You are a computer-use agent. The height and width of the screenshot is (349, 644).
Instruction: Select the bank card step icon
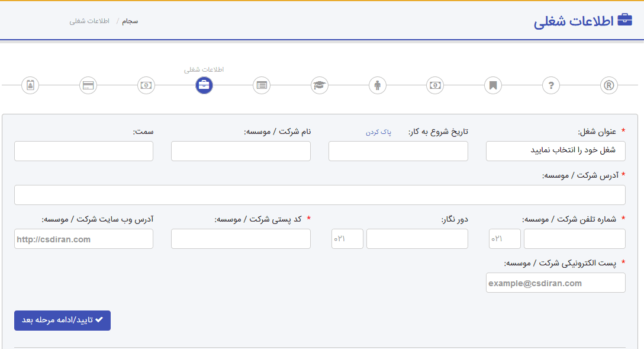(x=88, y=85)
